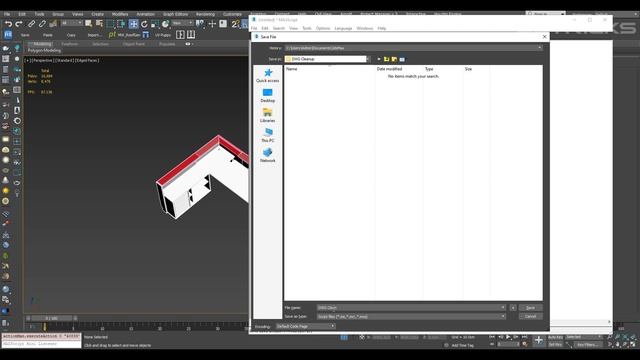Undo the last action in 3ds Max
Viewport: 640px width, 360px height.
point(8,24)
